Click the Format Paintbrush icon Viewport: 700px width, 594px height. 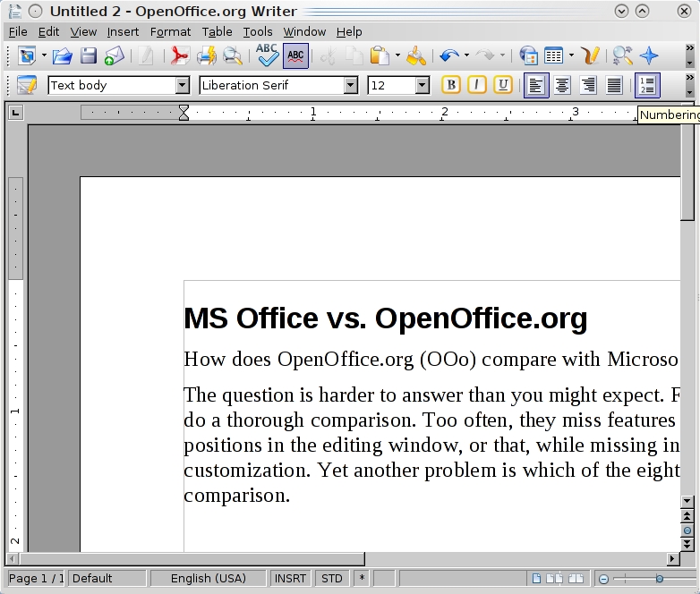point(416,56)
